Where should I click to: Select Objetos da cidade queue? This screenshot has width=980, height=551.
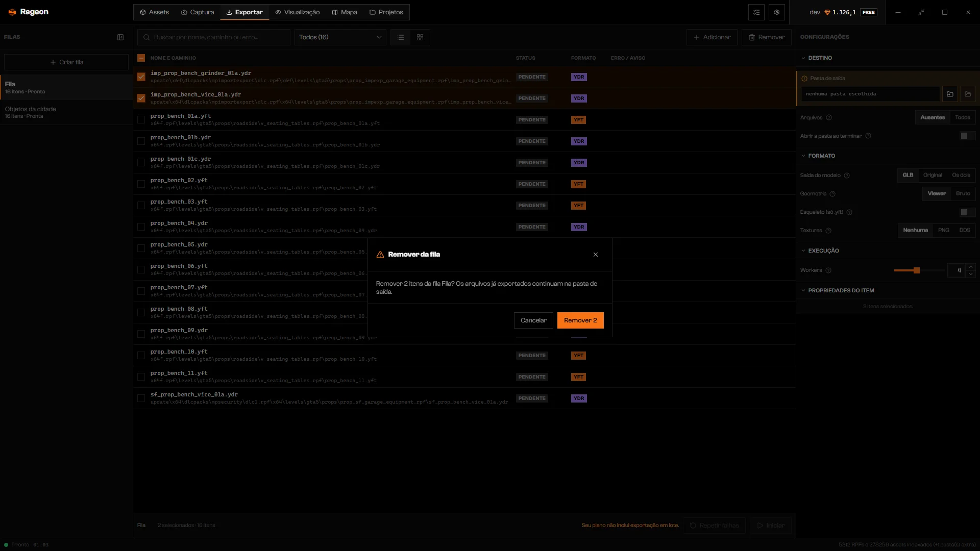click(66, 112)
